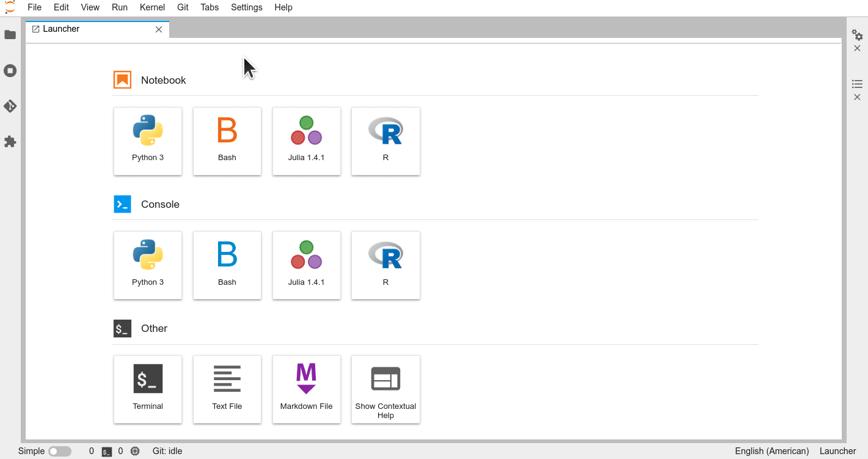
Task: Click the Console section heading
Action: tap(160, 204)
